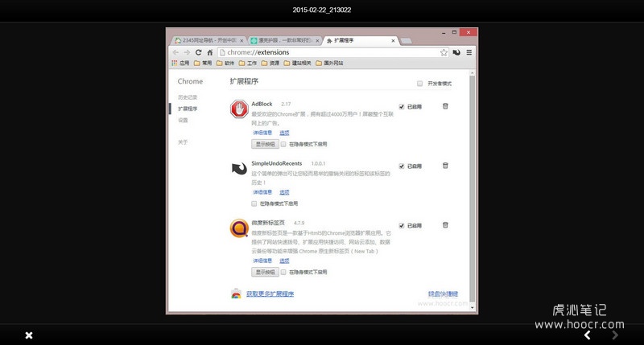Open the 常用 bookmarks folder
The height and width of the screenshot is (345, 644).
click(203, 64)
